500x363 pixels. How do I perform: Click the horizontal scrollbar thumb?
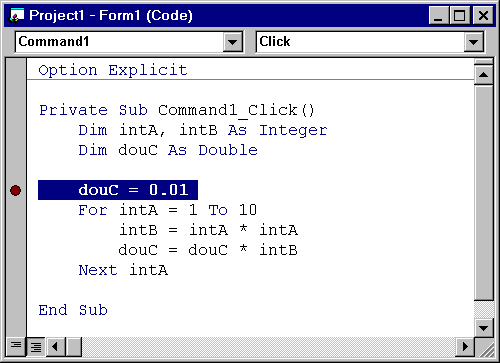tap(74, 347)
